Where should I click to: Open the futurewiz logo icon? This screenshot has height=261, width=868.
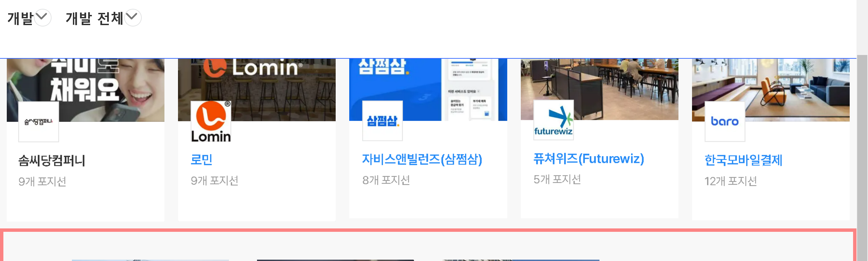(x=553, y=120)
